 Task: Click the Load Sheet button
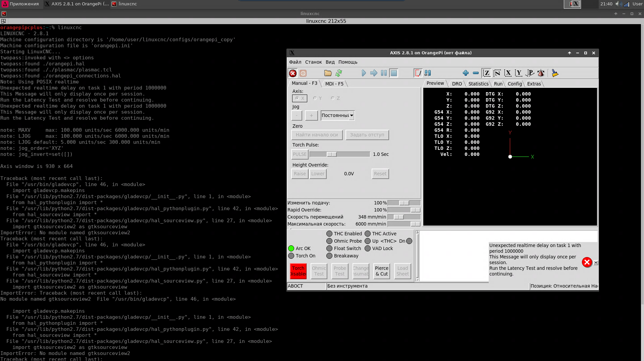[402, 271]
